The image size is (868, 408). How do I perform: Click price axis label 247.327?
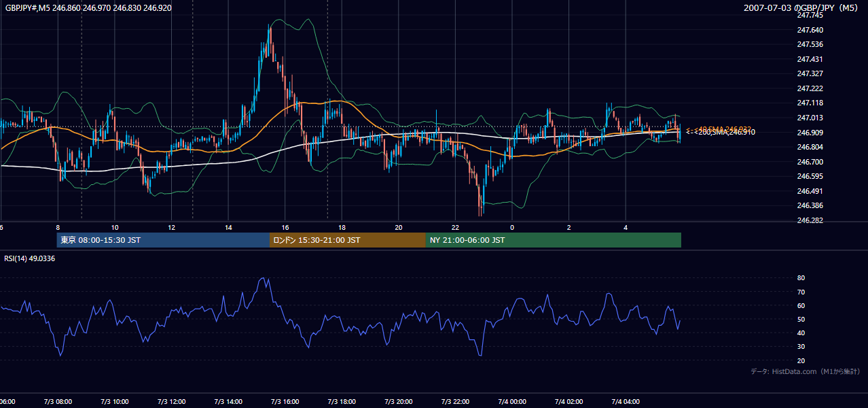(x=810, y=73)
